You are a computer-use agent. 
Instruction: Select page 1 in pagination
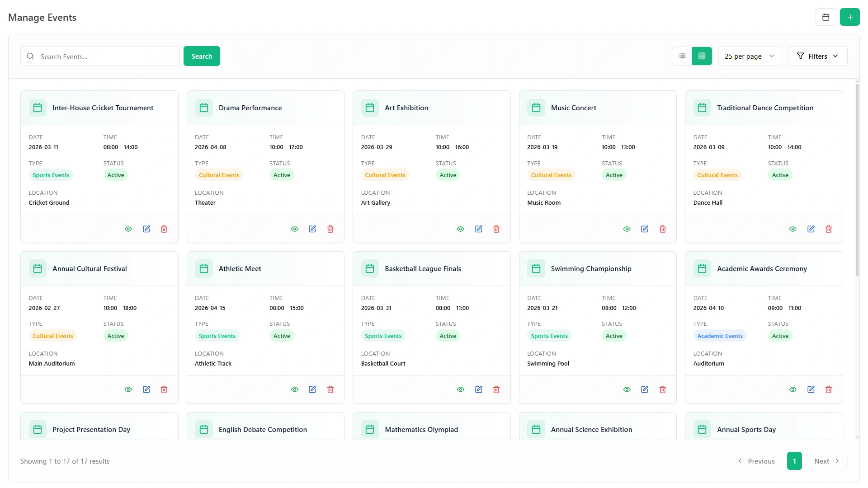coord(794,461)
